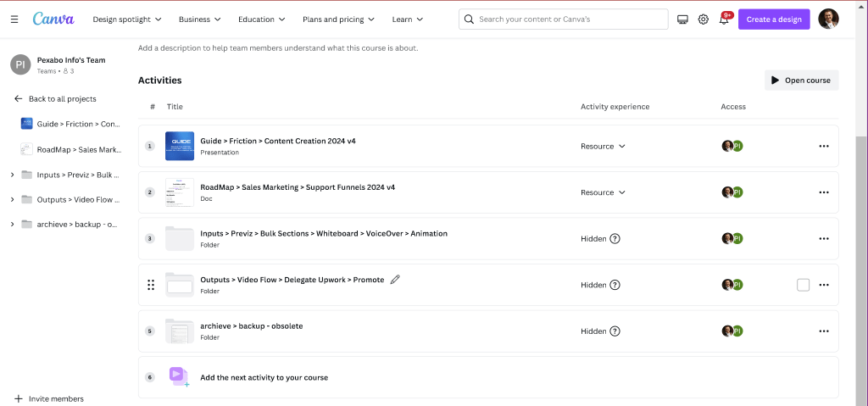Click the Hidden help icon for archieve row

(615, 331)
